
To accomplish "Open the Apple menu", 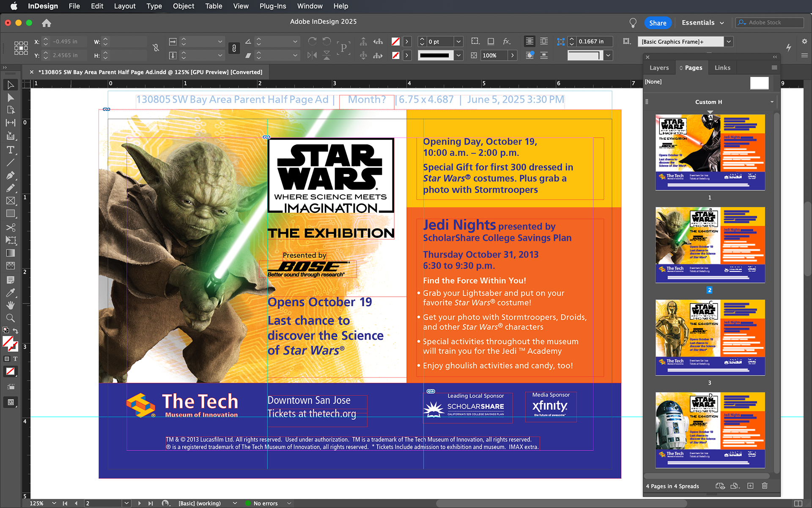I will 14,6.
